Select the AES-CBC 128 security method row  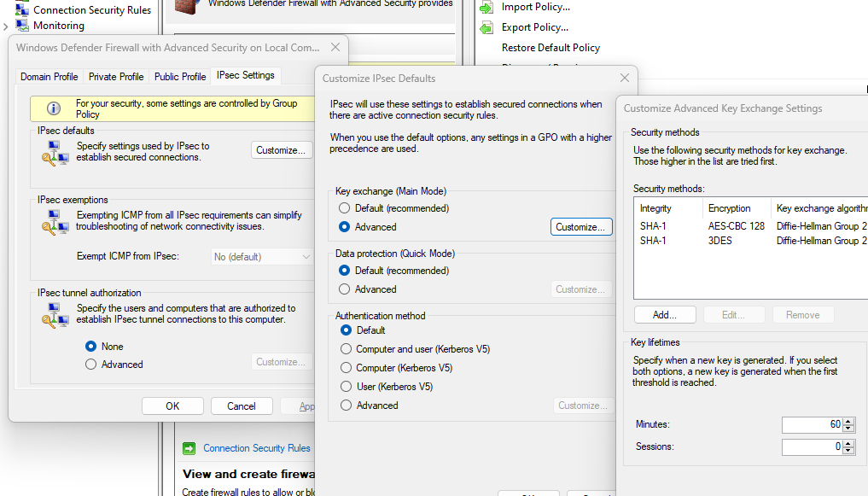pos(751,226)
